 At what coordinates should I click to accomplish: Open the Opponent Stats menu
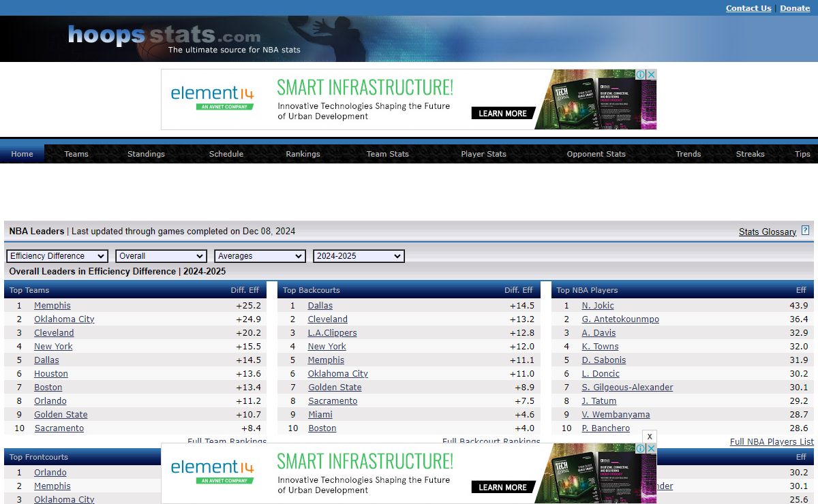tap(596, 154)
